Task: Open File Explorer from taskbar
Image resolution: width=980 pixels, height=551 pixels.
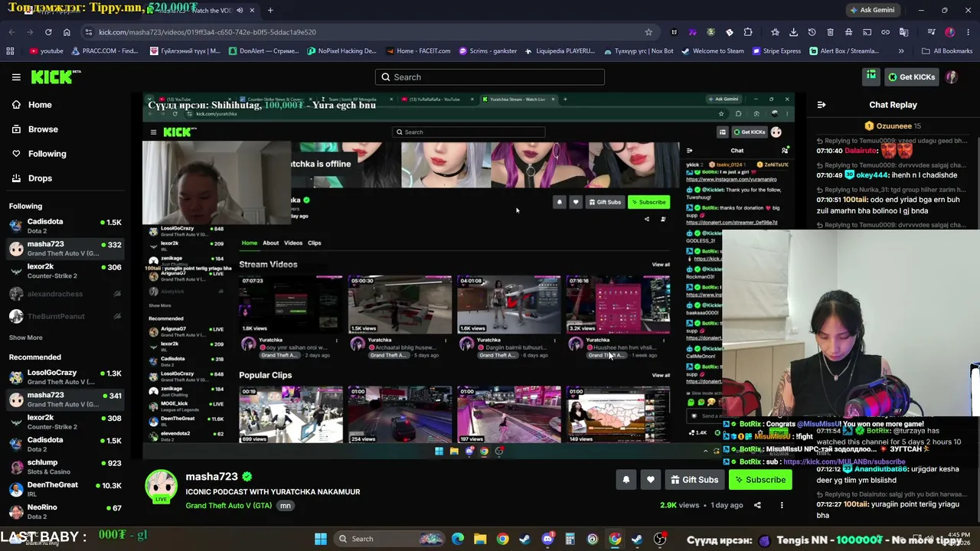Action: click(480, 539)
